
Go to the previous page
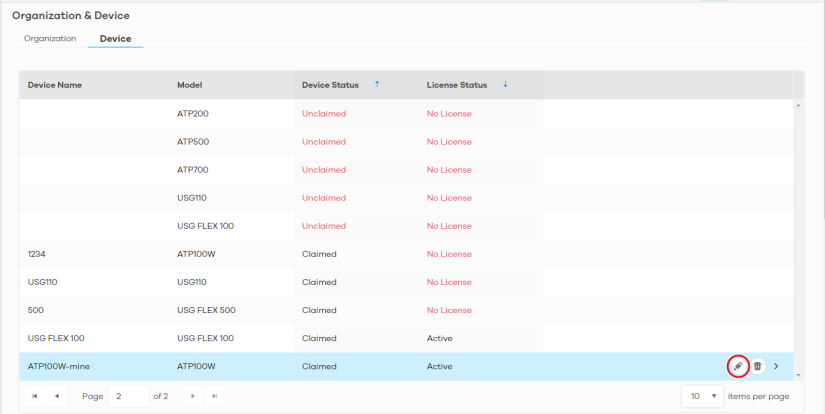tap(56, 396)
